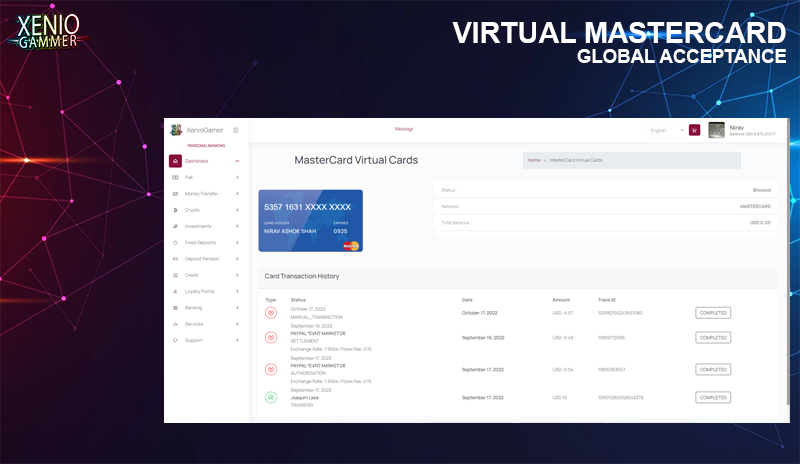Click the Investments icon in the sidebar
Screen dimensions: 800x464
click(176, 226)
